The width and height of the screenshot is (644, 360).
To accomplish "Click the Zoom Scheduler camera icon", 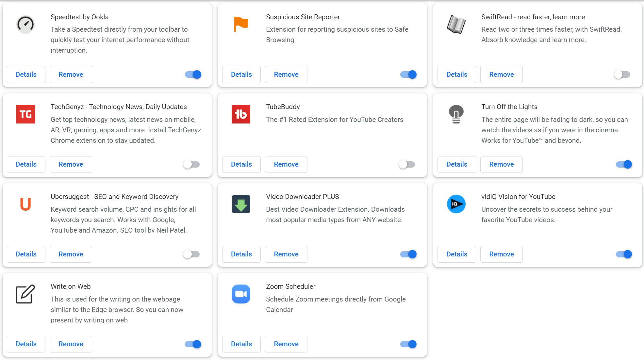I will [241, 294].
